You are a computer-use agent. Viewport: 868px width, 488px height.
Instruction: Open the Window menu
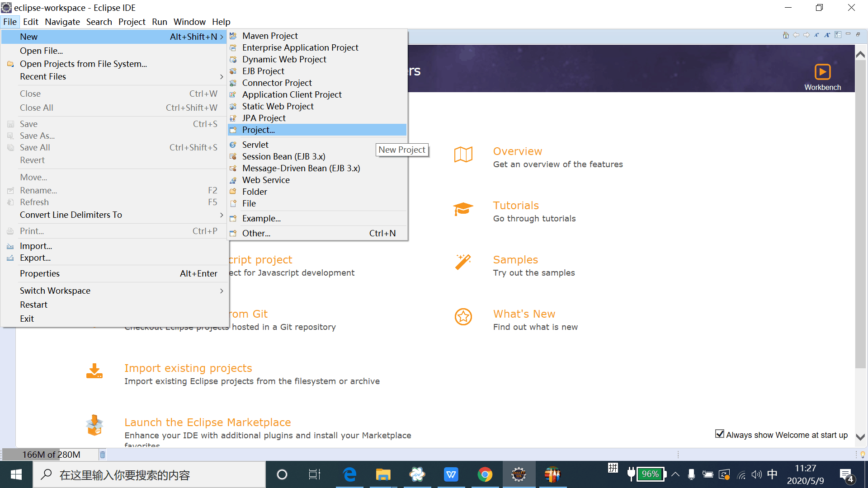coord(189,22)
